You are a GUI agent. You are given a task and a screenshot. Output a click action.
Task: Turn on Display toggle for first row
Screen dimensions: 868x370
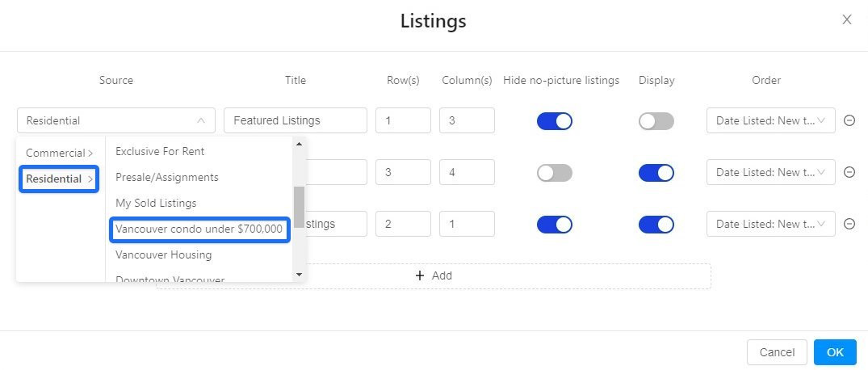656,121
